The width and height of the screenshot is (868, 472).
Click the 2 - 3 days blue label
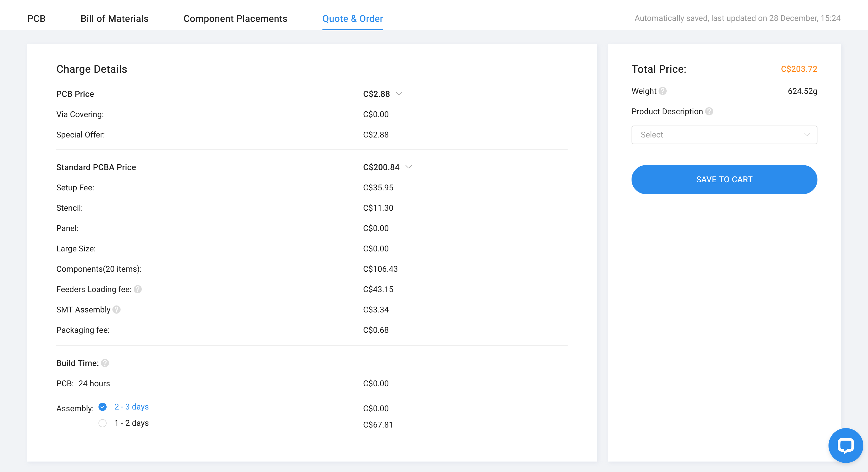131,407
